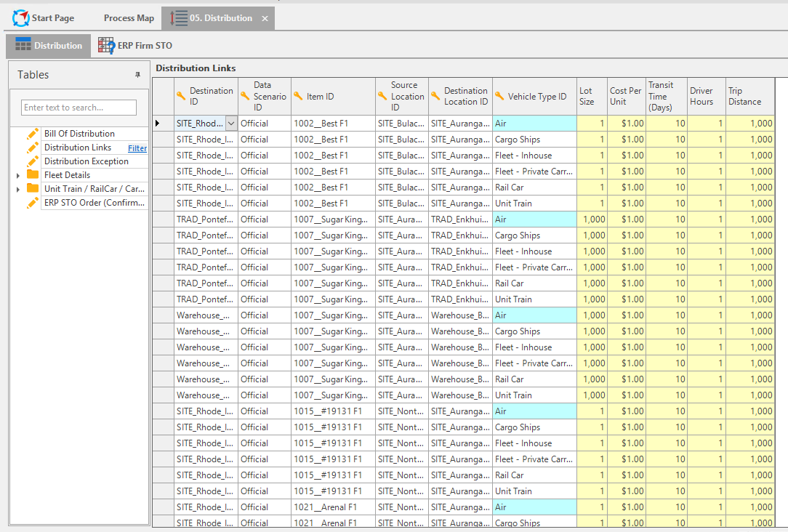788x532 pixels.
Task: Click the Distribution Links grid title
Action: 196,68
